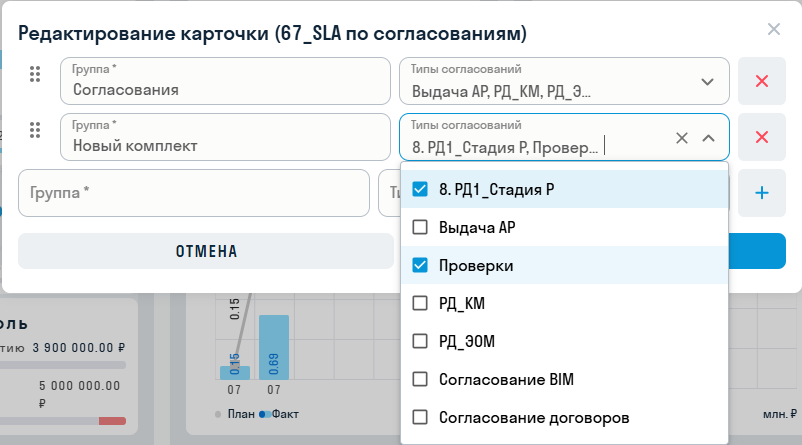Viewport: 802px width, 445px height.
Task: Grab drag handle of Согласования row
Action: (x=35, y=75)
